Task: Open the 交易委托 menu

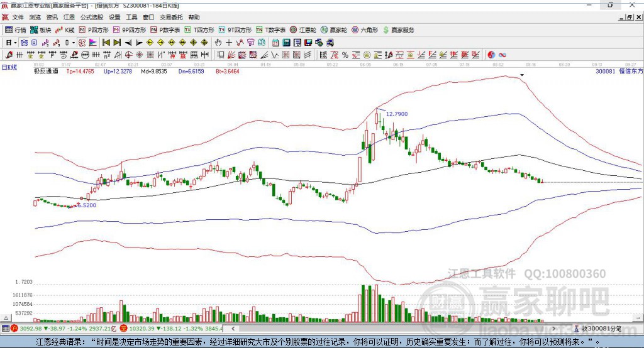Action: click(171, 17)
